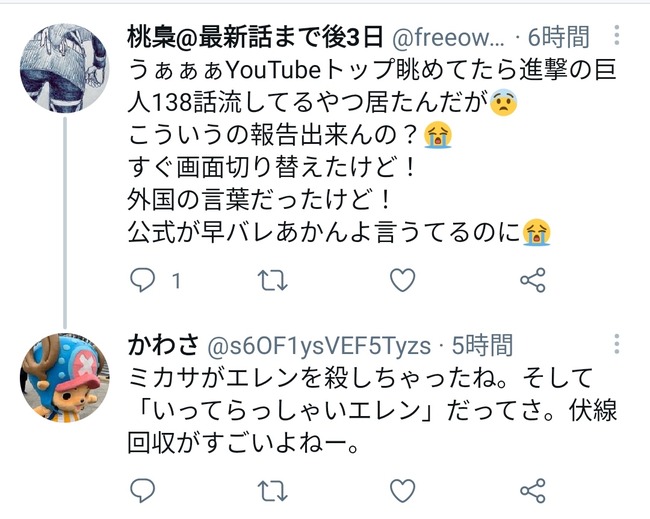Open 桃梟 profile picture
The image size is (650, 519).
65,68
